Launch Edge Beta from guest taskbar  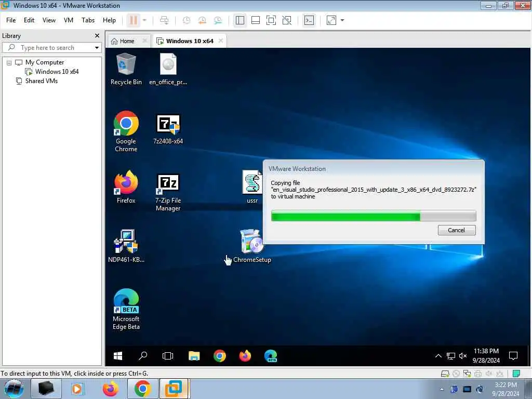[271, 356]
